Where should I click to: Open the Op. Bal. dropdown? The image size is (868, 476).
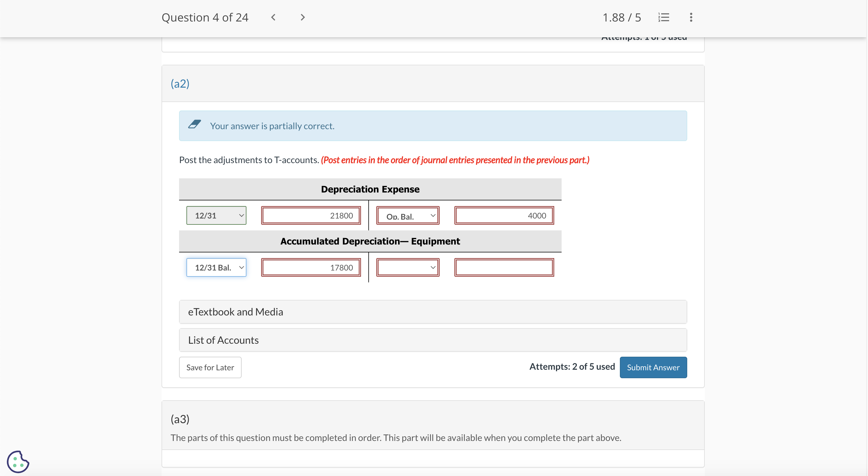point(408,215)
